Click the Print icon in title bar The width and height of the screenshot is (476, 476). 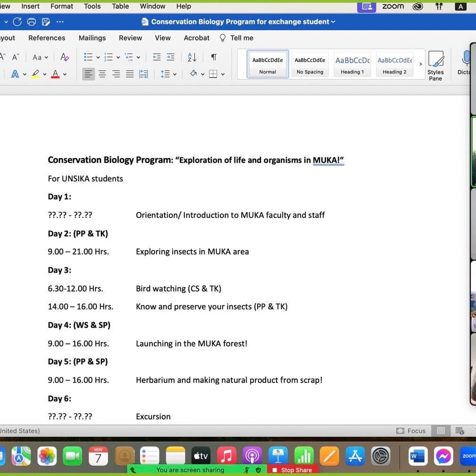pyautogui.click(x=32, y=22)
